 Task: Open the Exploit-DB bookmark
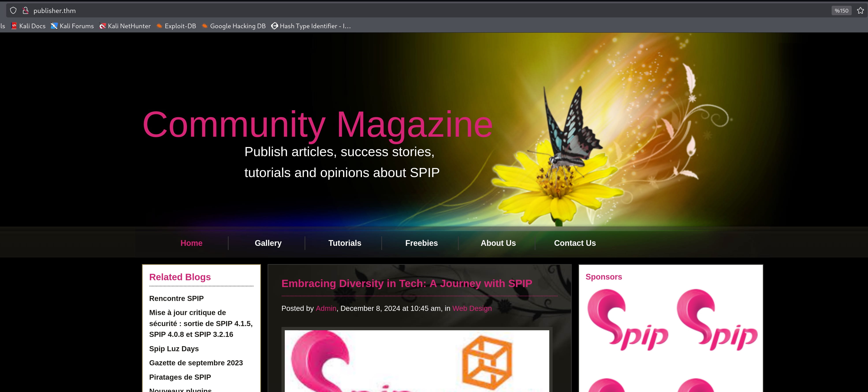click(176, 26)
